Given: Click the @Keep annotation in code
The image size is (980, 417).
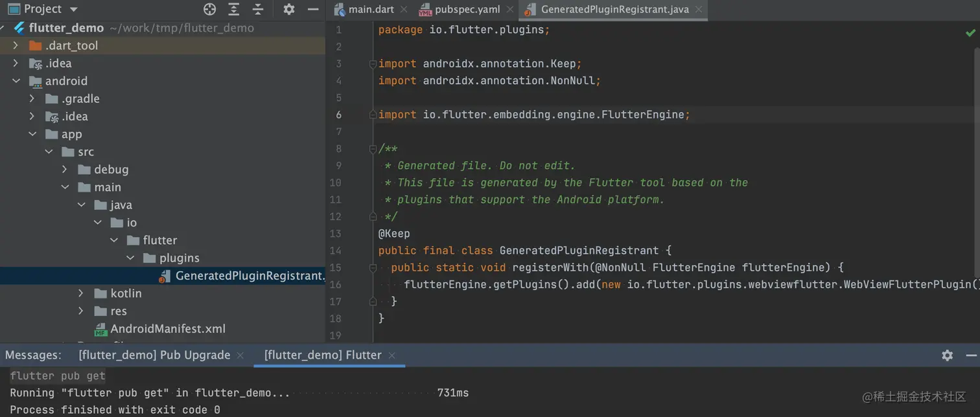Looking at the screenshot, I should 394,234.
